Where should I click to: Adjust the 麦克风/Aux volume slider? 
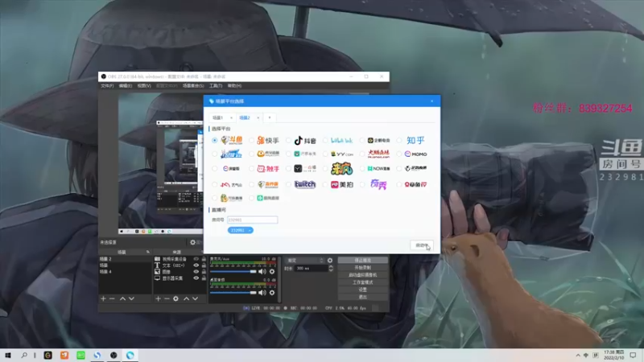coord(233,271)
